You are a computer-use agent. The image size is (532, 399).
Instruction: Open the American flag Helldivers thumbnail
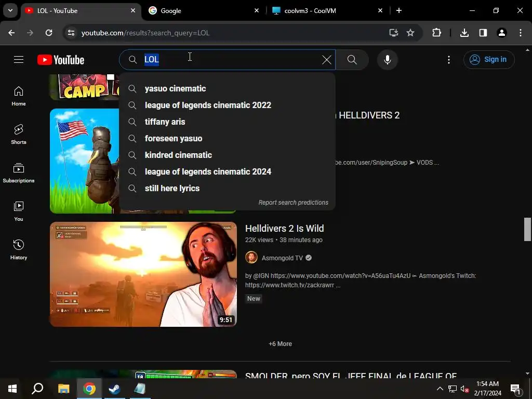click(x=84, y=161)
